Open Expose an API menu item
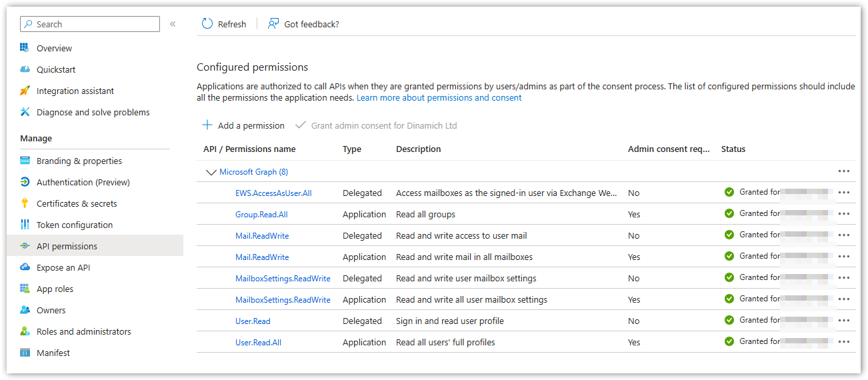The image size is (868, 380). point(63,267)
